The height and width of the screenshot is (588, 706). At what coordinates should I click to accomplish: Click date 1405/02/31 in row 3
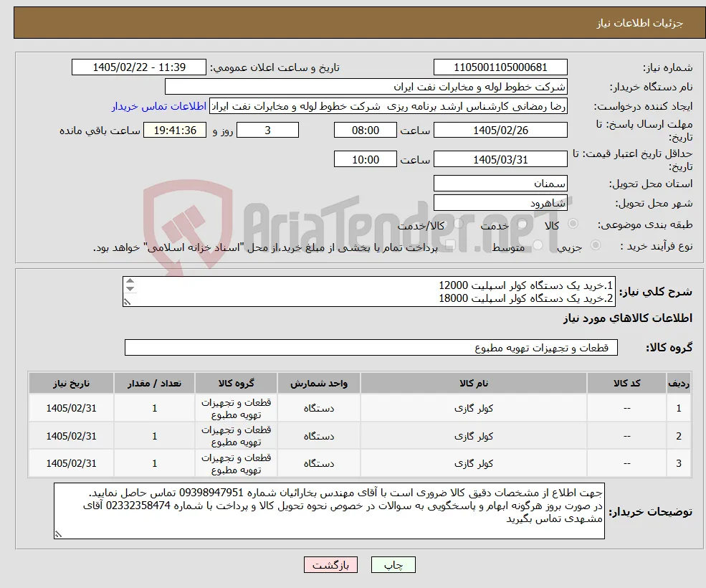[71, 463]
